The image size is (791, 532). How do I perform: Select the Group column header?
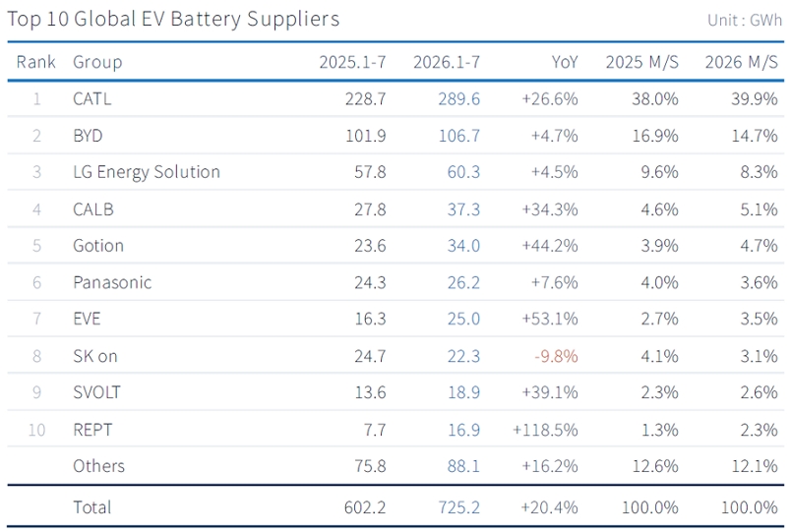(97, 62)
